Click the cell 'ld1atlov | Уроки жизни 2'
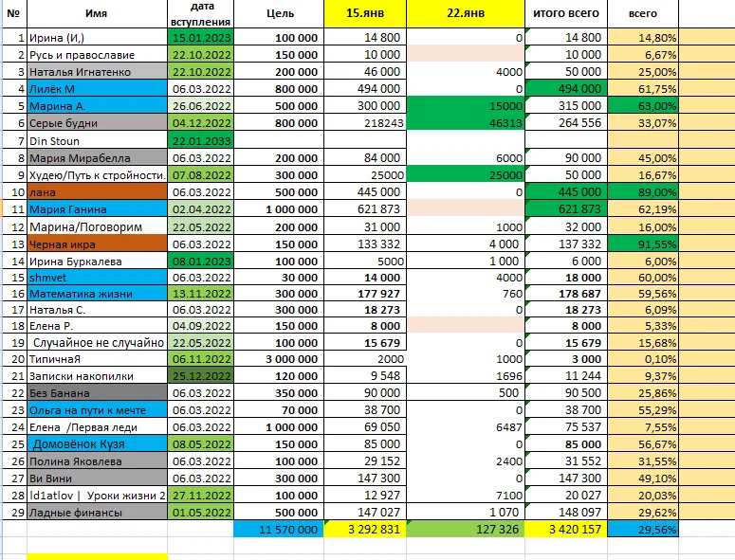 (x=97, y=495)
